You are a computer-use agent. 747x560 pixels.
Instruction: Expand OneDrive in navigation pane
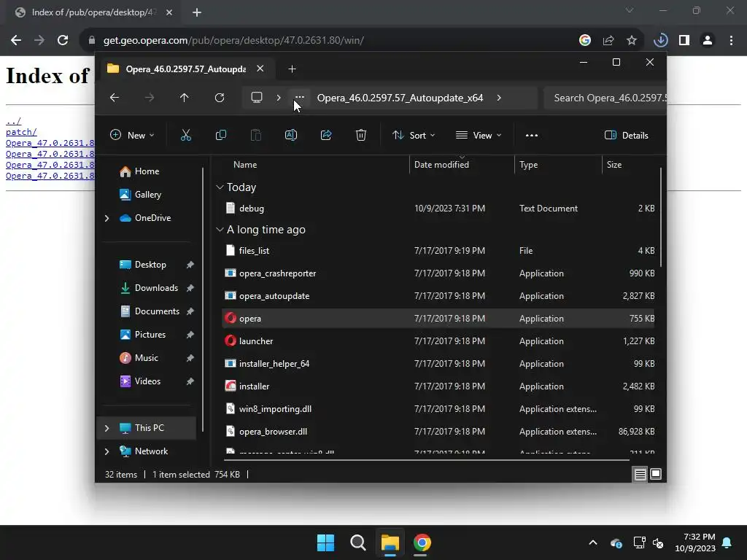pyautogui.click(x=107, y=218)
